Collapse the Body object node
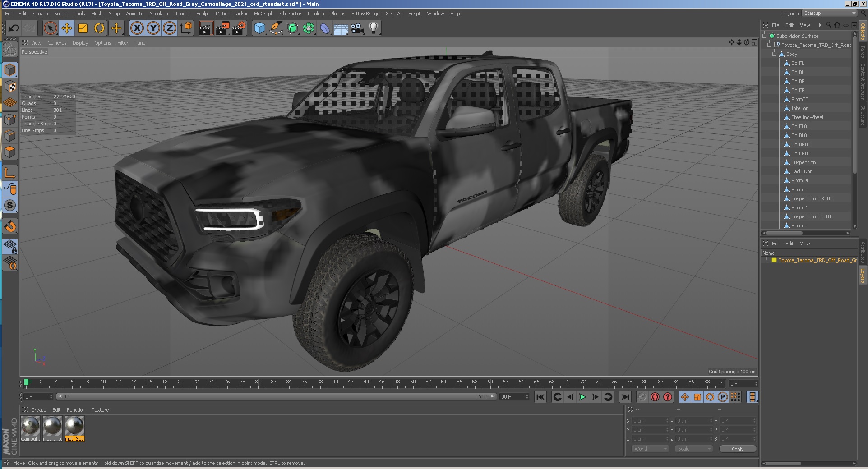 (x=774, y=54)
